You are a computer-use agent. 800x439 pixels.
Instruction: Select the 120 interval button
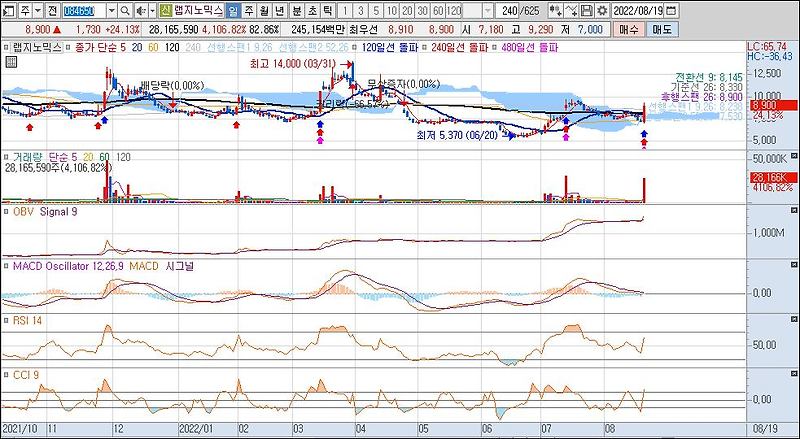[454, 10]
